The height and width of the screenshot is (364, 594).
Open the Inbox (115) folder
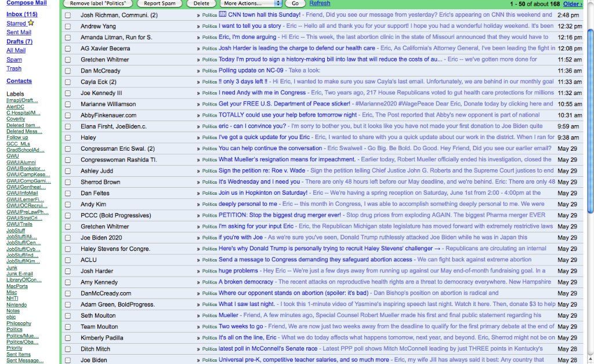[22, 14]
